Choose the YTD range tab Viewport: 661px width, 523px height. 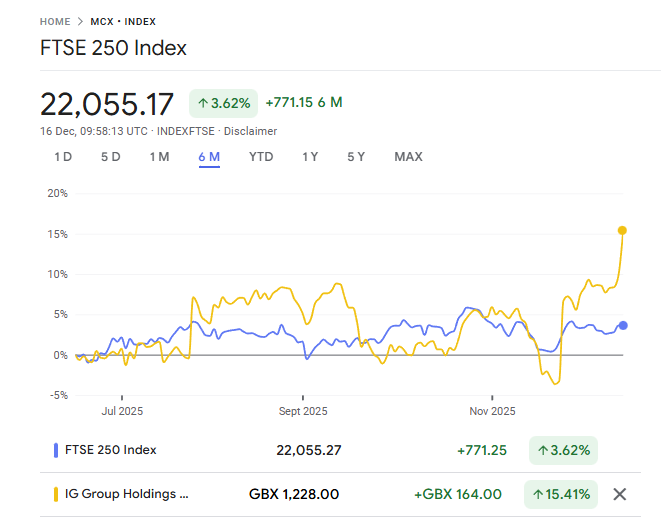pos(261,157)
